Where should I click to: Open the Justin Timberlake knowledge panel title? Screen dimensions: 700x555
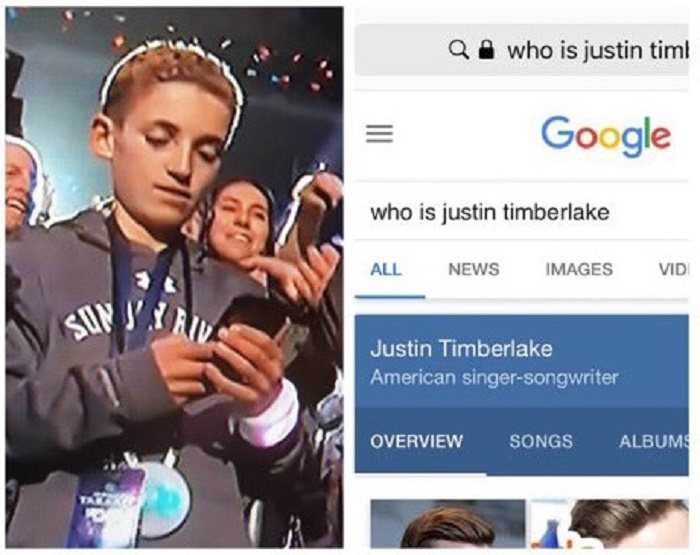(461, 348)
